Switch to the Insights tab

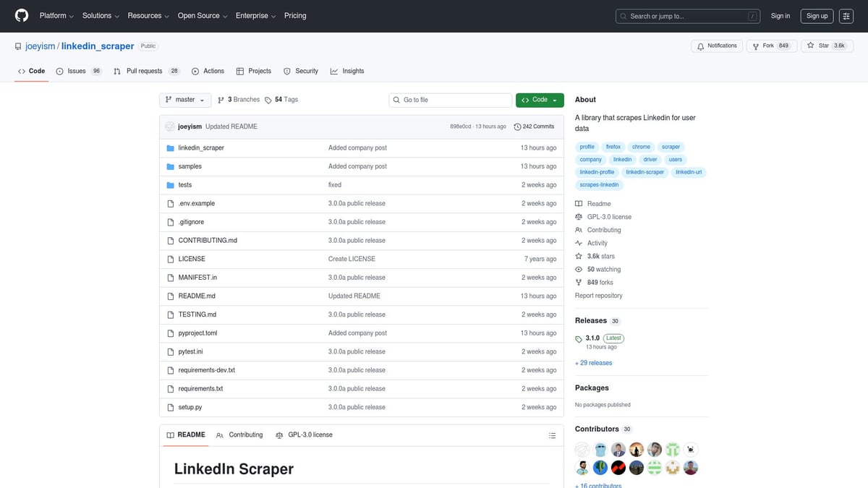(347, 71)
